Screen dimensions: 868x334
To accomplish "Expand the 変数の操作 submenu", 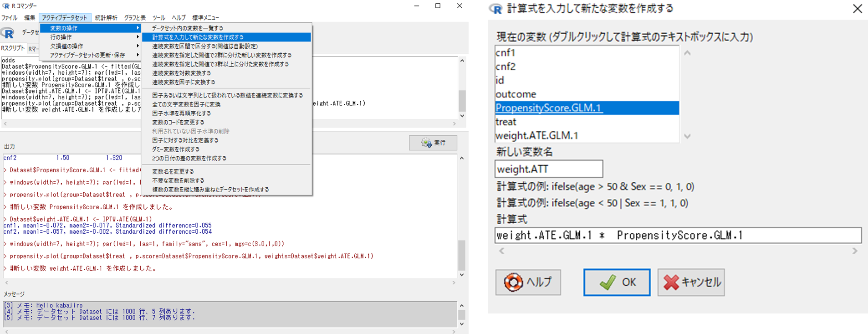I will click(90, 28).
